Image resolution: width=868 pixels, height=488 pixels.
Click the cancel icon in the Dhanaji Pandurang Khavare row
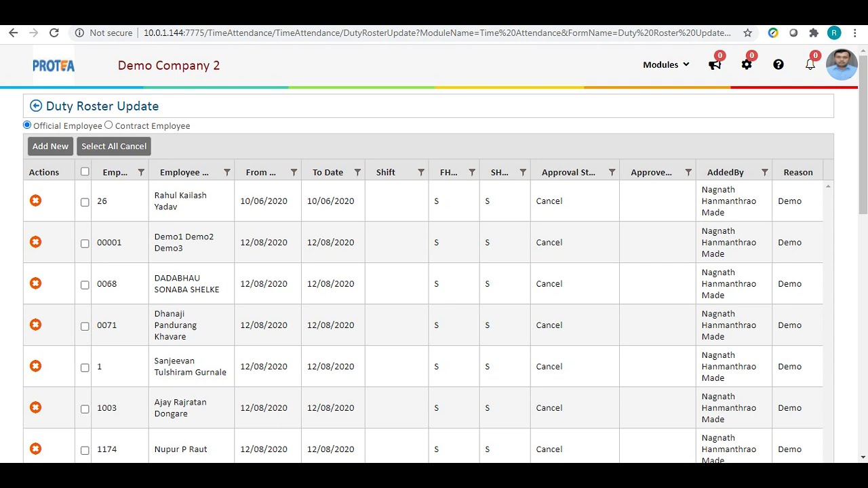coord(35,325)
